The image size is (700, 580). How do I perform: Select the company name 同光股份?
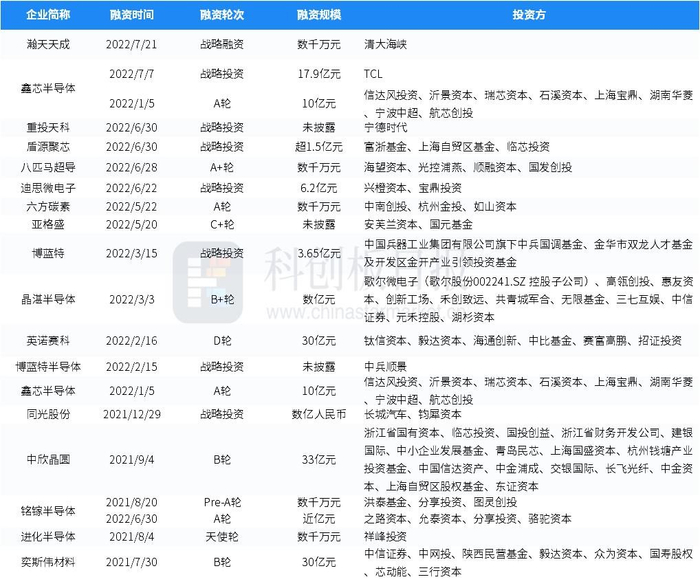point(48,414)
